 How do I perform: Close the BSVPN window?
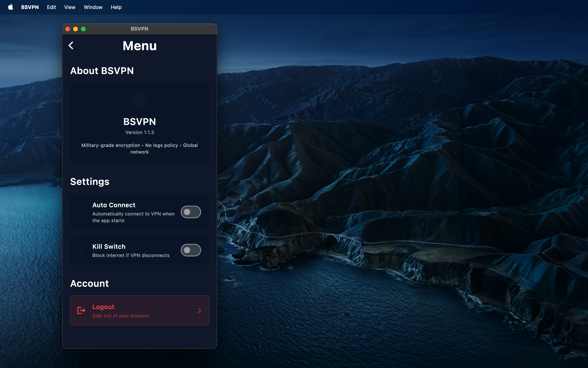coord(68,29)
